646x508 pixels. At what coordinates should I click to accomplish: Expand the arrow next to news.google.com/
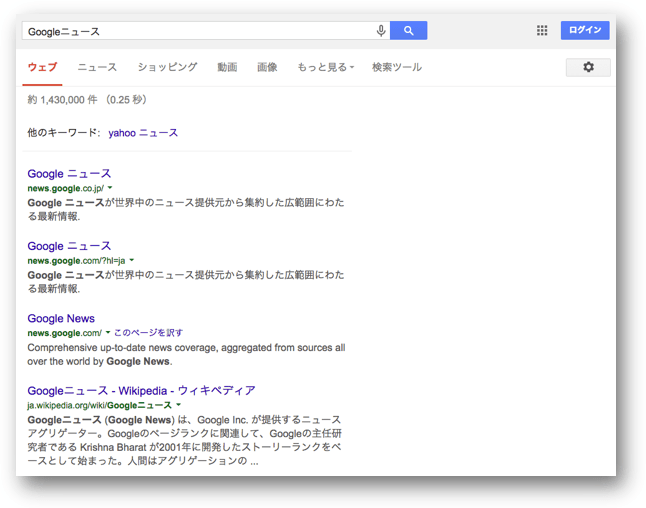point(108,332)
